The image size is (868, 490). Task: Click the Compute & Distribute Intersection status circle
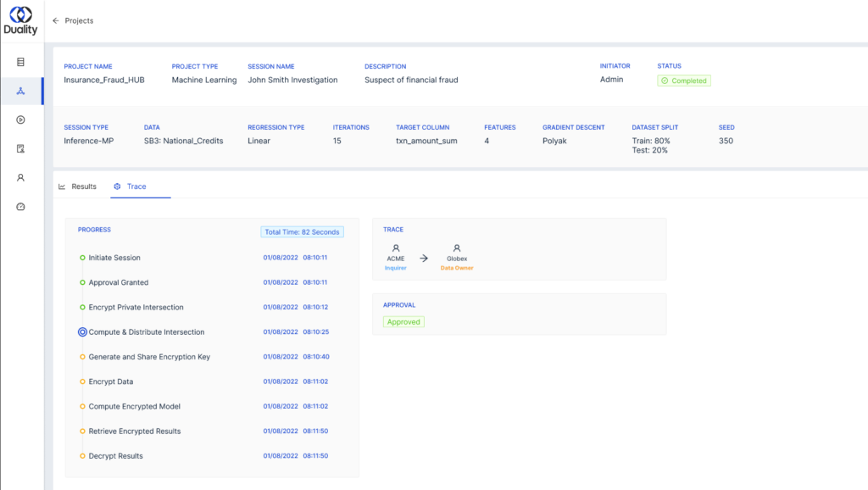pos(82,331)
